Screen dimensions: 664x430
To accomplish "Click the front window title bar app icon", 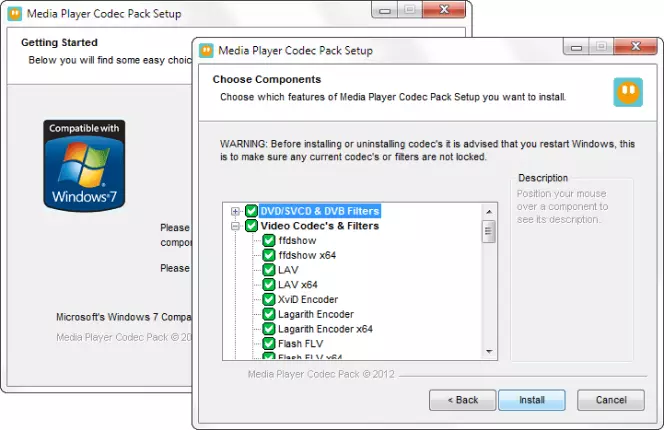I will coord(206,50).
